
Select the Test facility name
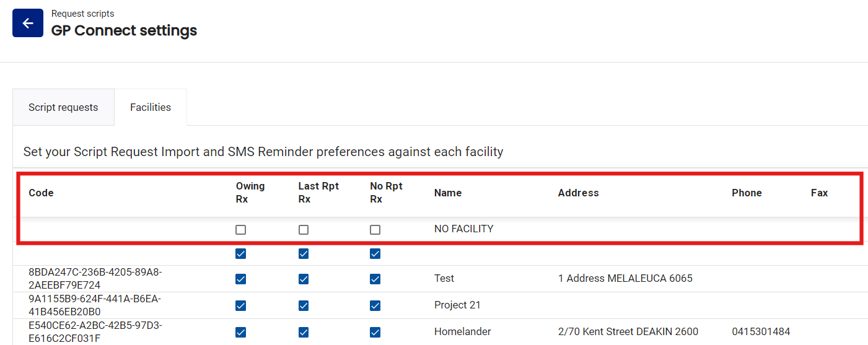point(444,278)
